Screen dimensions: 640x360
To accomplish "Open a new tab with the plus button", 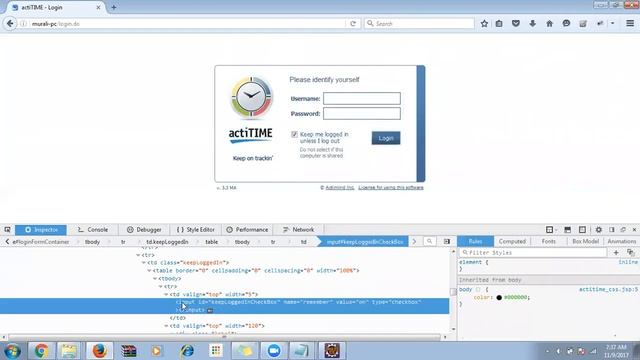I will click(x=113, y=7).
